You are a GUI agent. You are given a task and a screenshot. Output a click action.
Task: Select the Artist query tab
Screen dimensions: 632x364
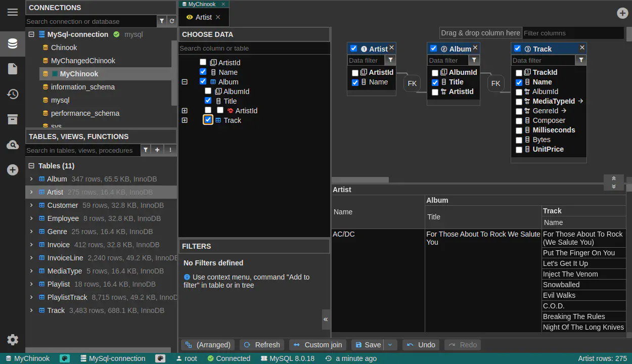tap(203, 17)
